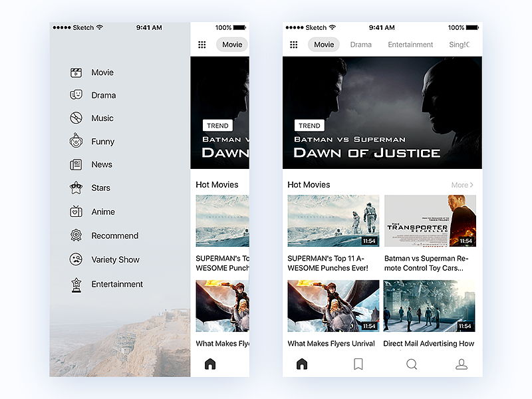Tap the TREND badge on right phone banner

click(x=309, y=126)
